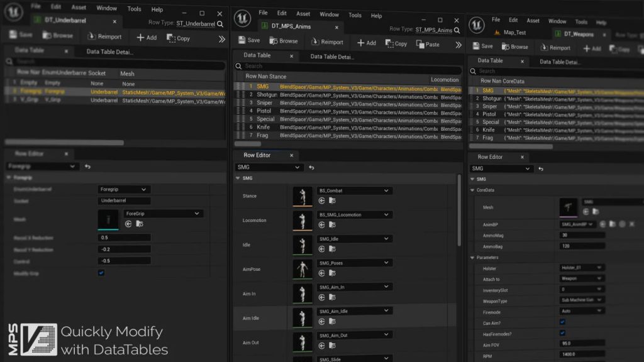The width and height of the screenshot is (644, 362).
Task: Click Reimport in the DT_Underbarrel window
Action: click(x=104, y=36)
